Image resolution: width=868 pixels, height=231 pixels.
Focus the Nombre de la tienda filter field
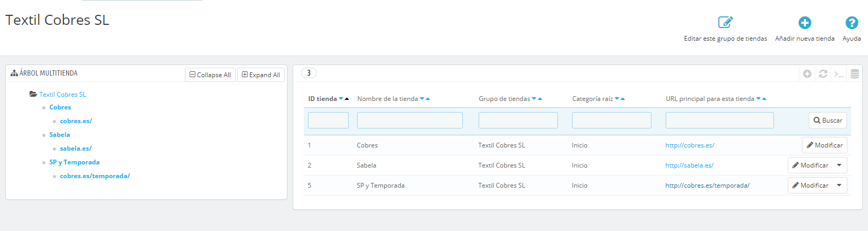pos(410,120)
